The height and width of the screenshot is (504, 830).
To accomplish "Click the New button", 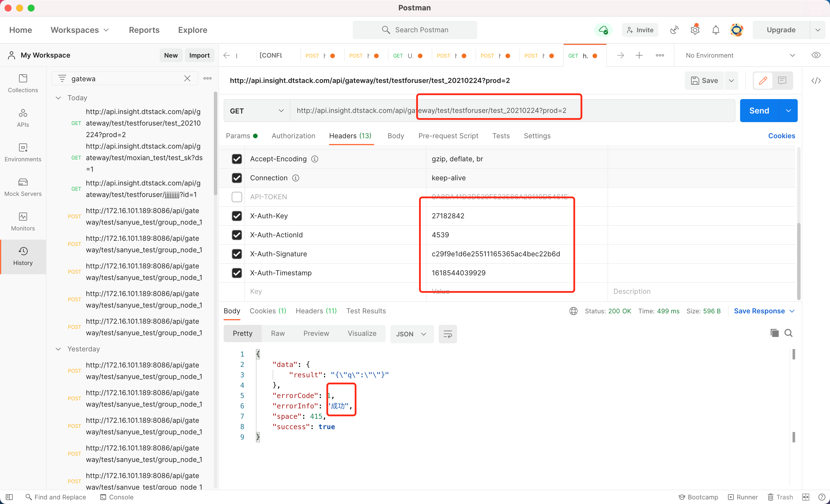I will click(x=171, y=55).
